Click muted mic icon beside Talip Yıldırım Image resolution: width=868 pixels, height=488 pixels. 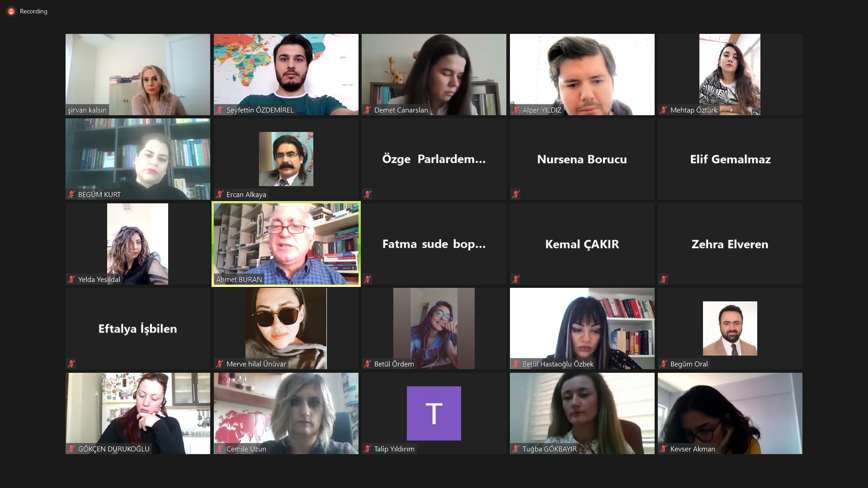[x=368, y=449]
